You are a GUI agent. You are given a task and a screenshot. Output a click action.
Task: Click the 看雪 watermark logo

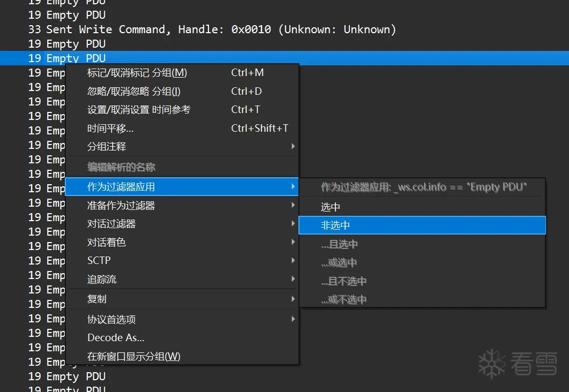(518, 364)
